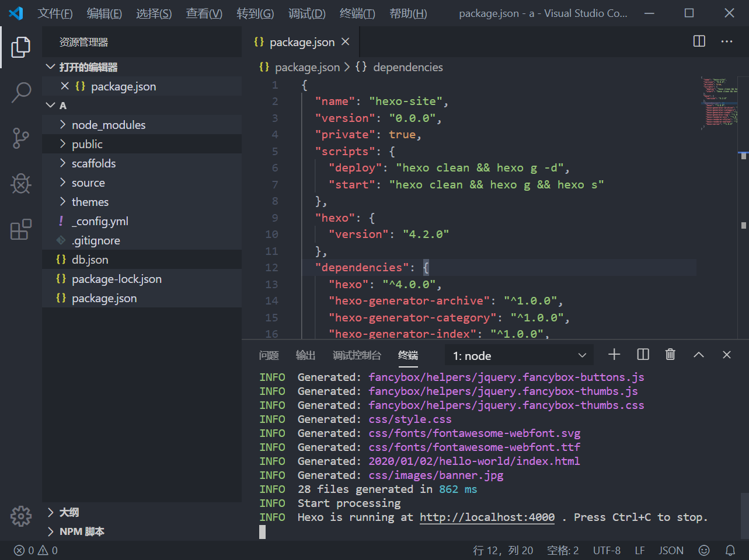Image resolution: width=749 pixels, height=560 pixels.
Task: Open the terminal selector dropdown '1: node'
Action: [x=519, y=356]
